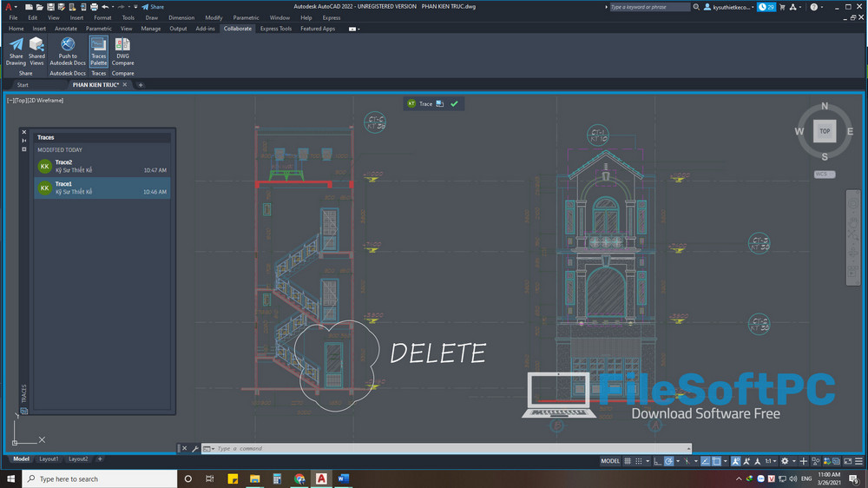Viewport: 868px width, 488px height.
Task: Toggle Object Snap in the status bar
Action: 716,461
